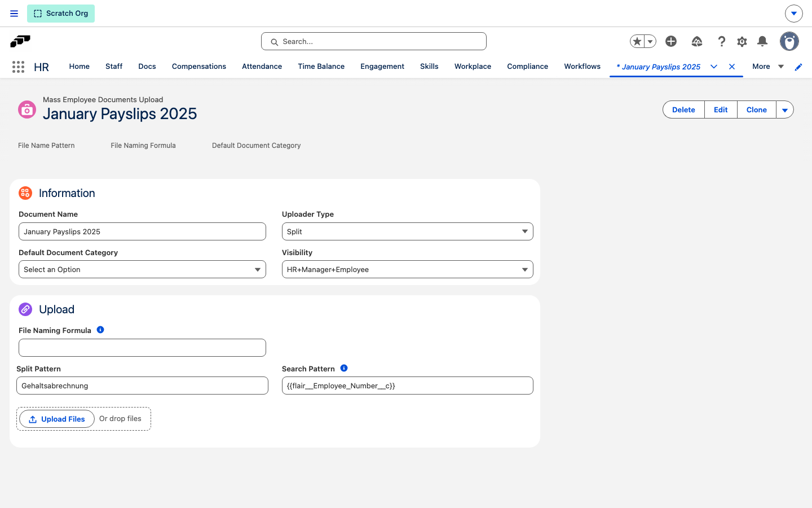Image resolution: width=812 pixels, height=508 pixels.
Task: Click the Delete button
Action: (x=683, y=110)
